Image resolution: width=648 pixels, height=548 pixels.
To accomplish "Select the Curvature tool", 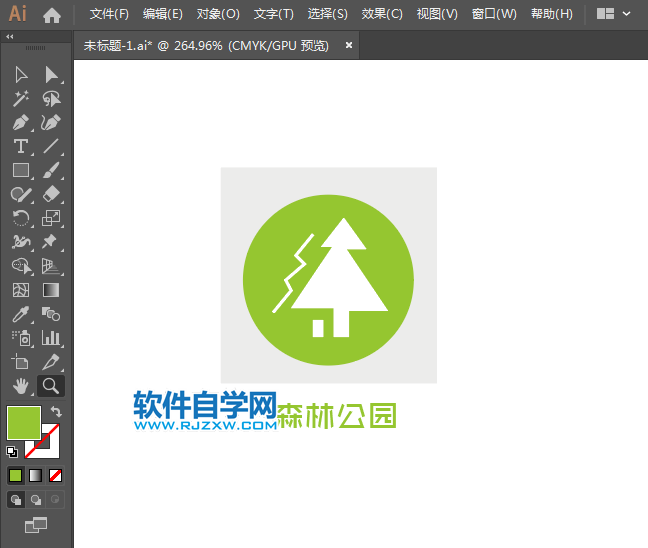I will [x=52, y=123].
